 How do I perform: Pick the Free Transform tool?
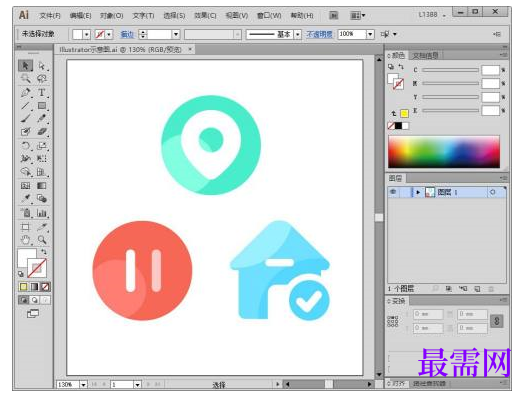click(x=42, y=158)
